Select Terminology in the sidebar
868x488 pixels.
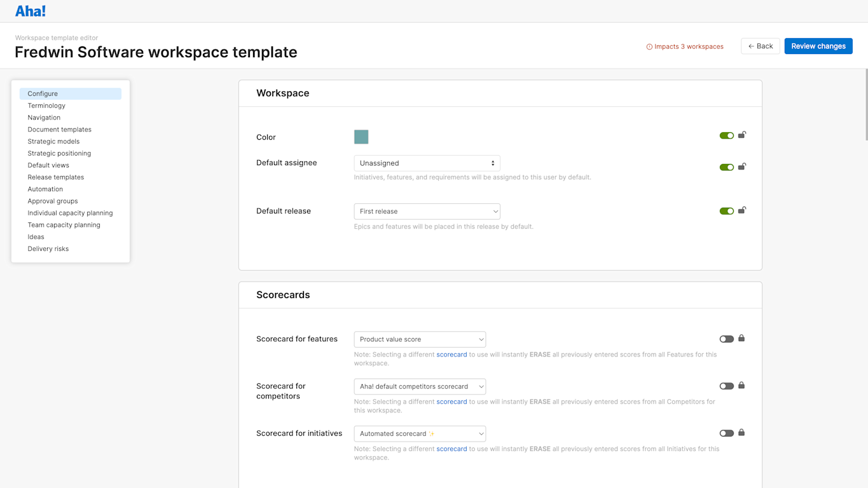pyautogui.click(x=46, y=105)
